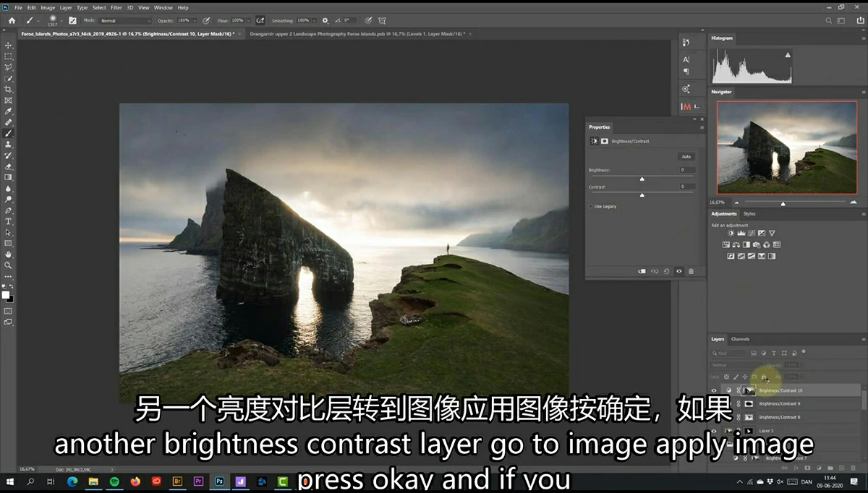The width and height of the screenshot is (868, 493).
Task: Filter layers for type layers
Action: tap(775, 353)
